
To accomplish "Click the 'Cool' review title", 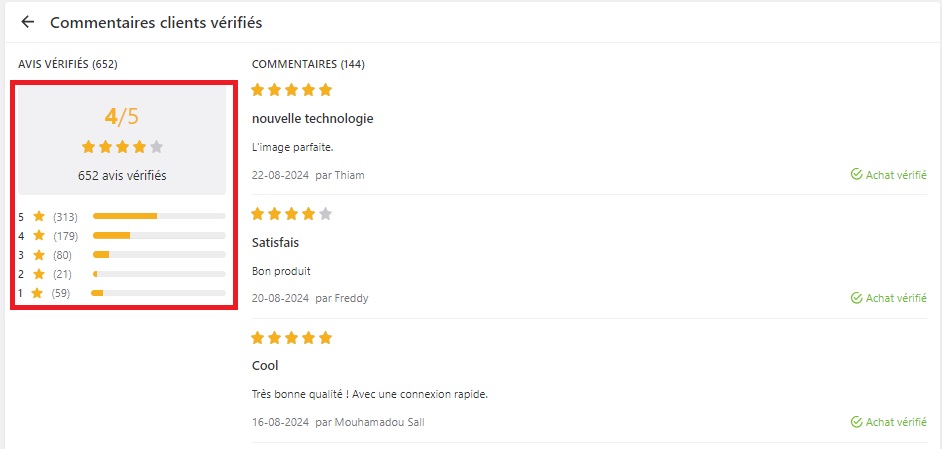I will click(265, 365).
